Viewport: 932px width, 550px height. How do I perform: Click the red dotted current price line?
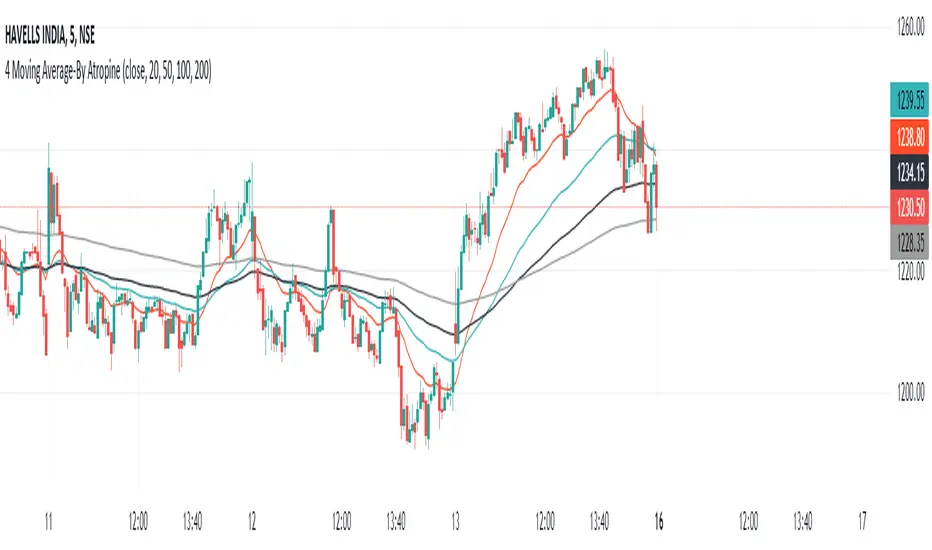[x=300, y=207]
